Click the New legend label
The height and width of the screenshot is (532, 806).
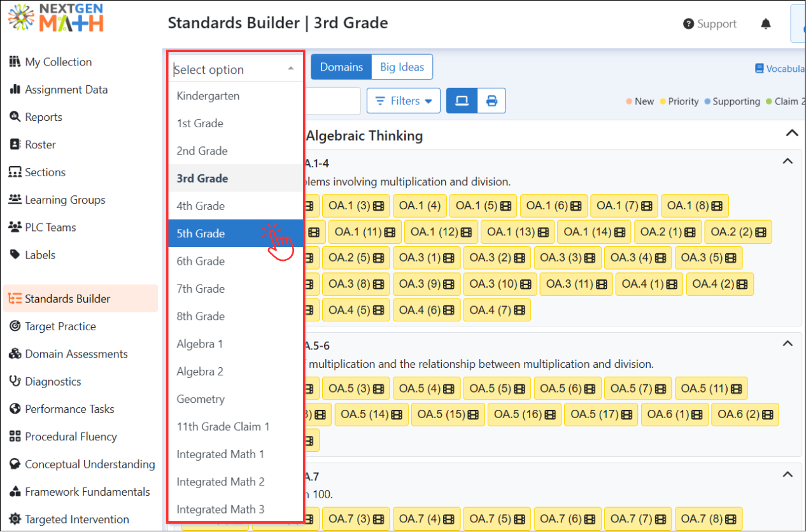coord(644,101)
